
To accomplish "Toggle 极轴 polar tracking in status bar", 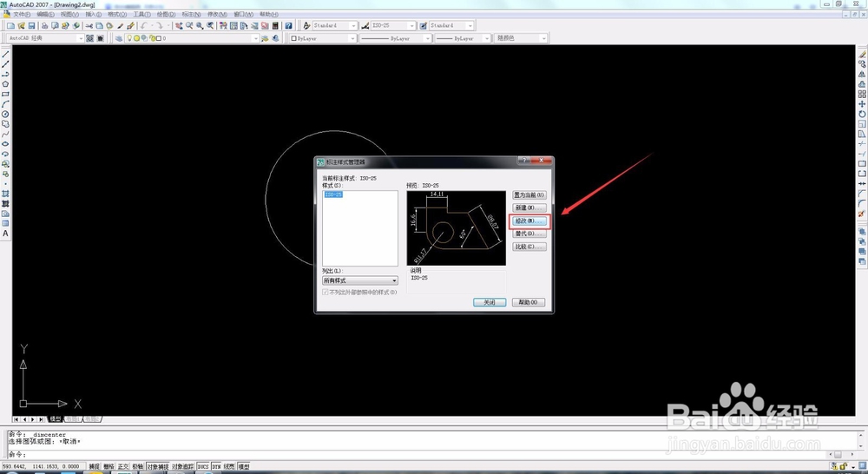I will (138, 467).
